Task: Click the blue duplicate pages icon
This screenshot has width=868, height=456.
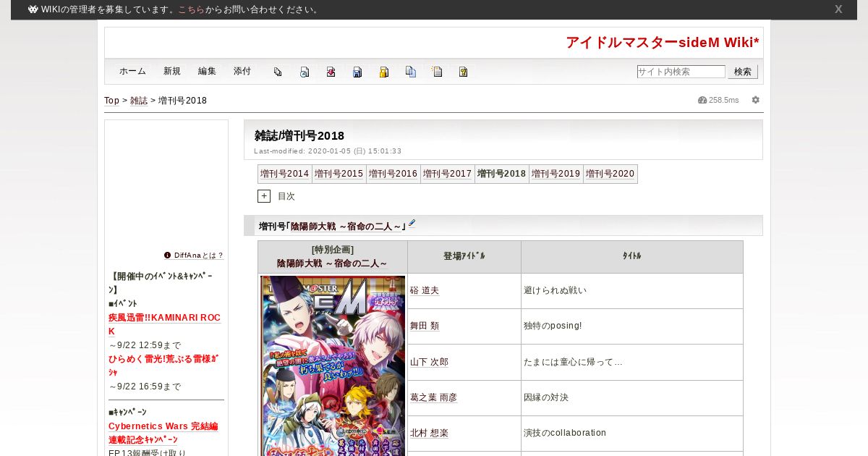Action: [x=411, y=72]
